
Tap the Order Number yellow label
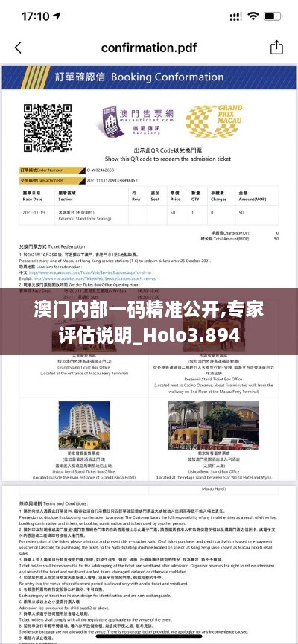[x=52, y=170]
